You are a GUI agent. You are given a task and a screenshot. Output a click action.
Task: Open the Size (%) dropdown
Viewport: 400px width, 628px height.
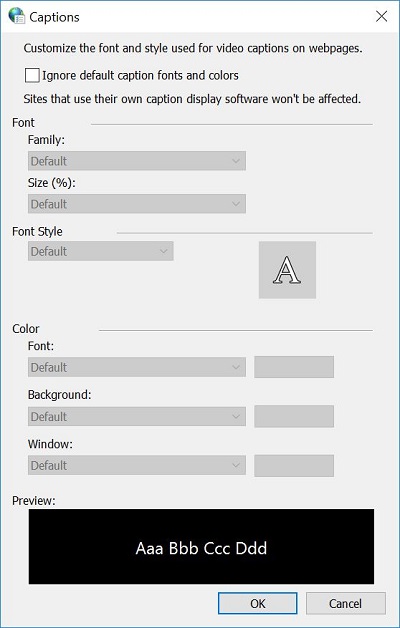coord(137,204)
